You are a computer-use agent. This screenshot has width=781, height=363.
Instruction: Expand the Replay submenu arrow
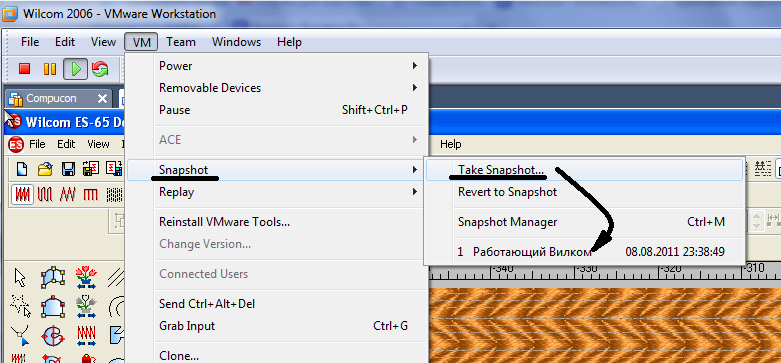[415, 192]
